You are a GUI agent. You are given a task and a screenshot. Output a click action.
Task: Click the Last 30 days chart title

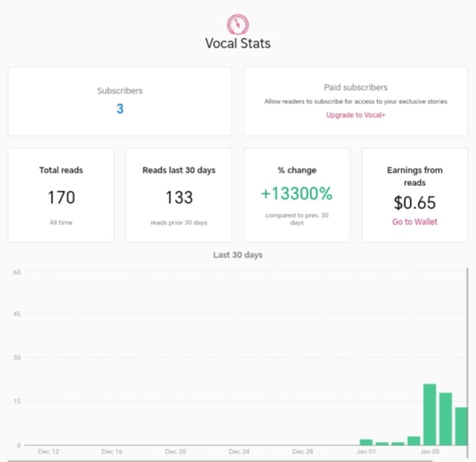238,254
